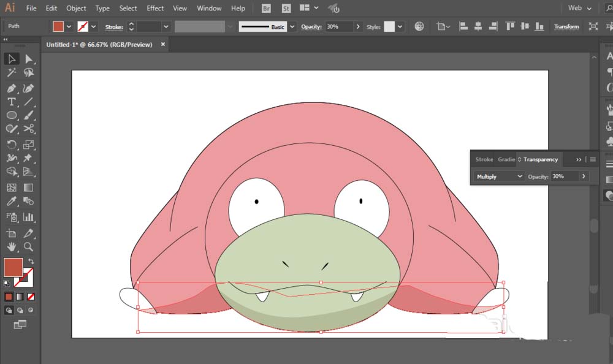Select the Warp tool
This screenshot has width=613, height=364.
click(x=11, y=157)
